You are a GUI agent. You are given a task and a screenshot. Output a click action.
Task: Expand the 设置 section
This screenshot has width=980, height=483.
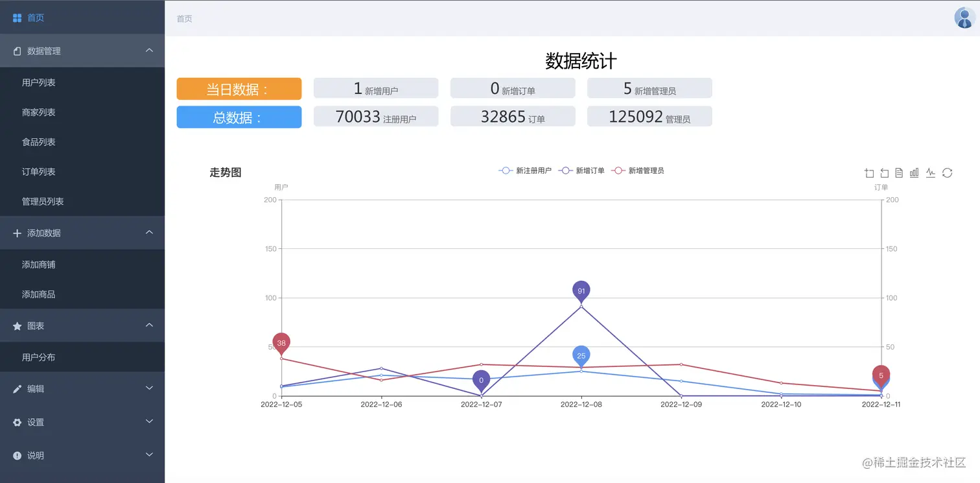point(82,421)
